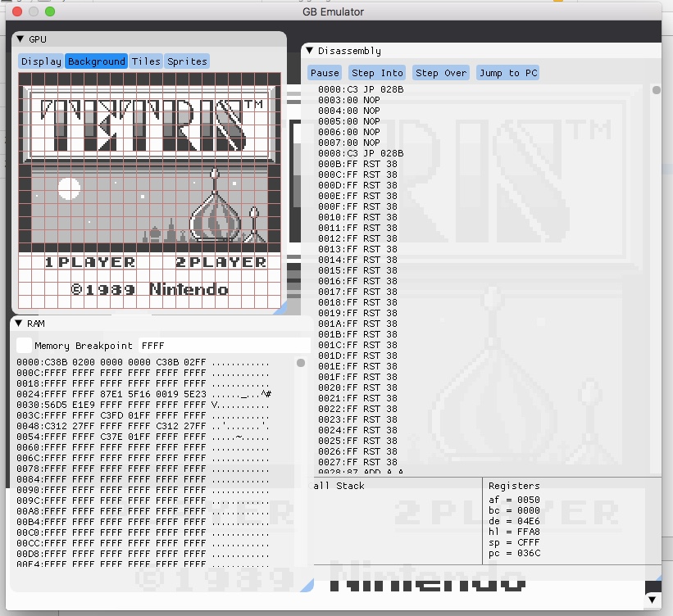Viewport: 673px width, 616px height.
Task: Click the Call Stack heading
Action: 339,486
